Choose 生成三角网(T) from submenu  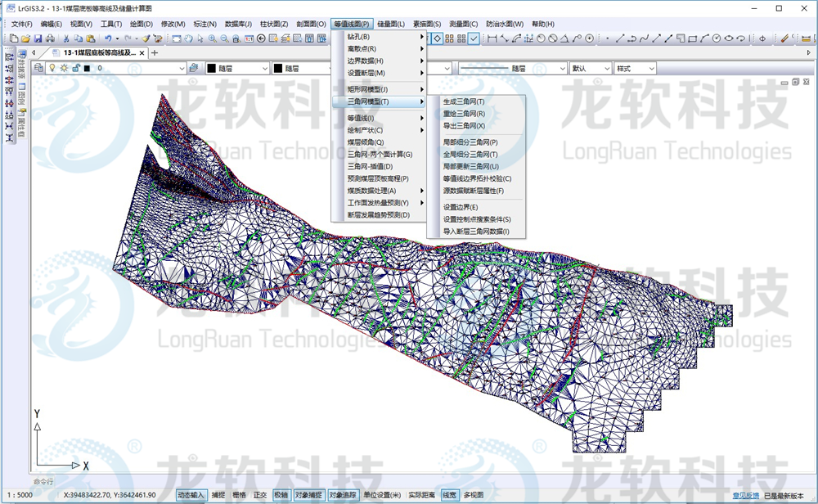pos(464,101)
